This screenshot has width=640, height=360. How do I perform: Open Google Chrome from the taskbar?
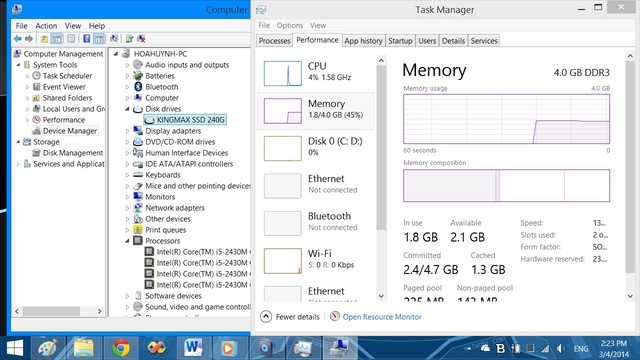[x=121, y=348]
